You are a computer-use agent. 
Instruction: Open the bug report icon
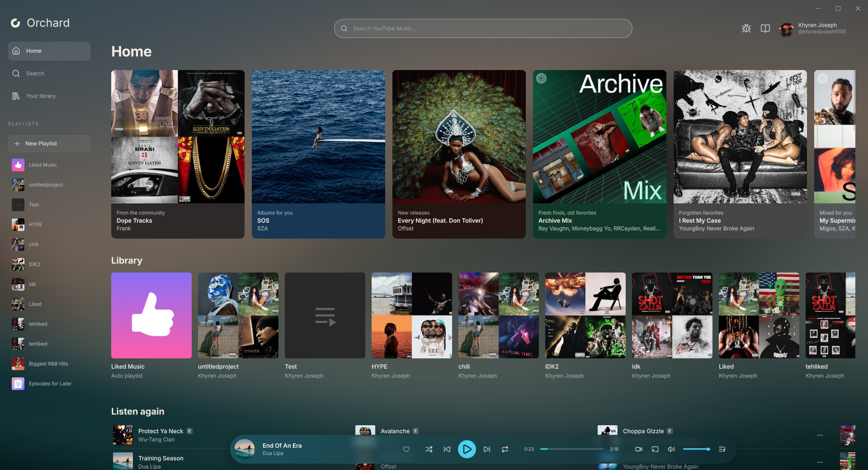click(746, 28)
